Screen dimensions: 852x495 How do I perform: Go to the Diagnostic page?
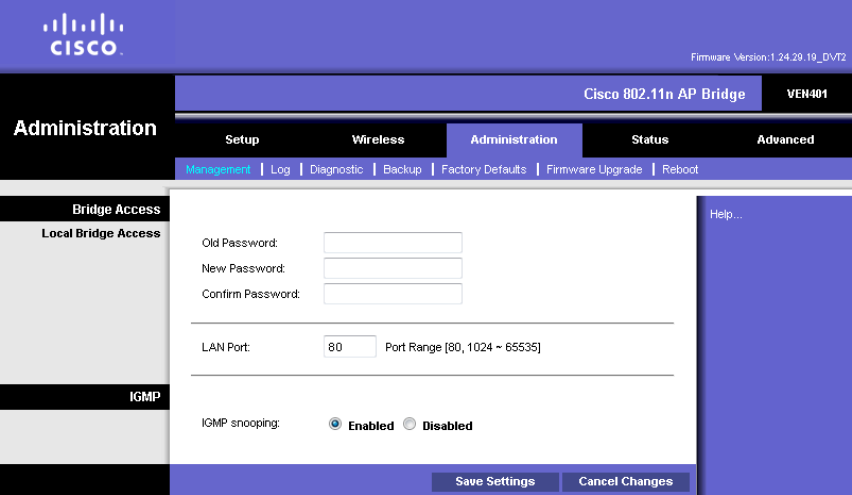pos(336,170)
